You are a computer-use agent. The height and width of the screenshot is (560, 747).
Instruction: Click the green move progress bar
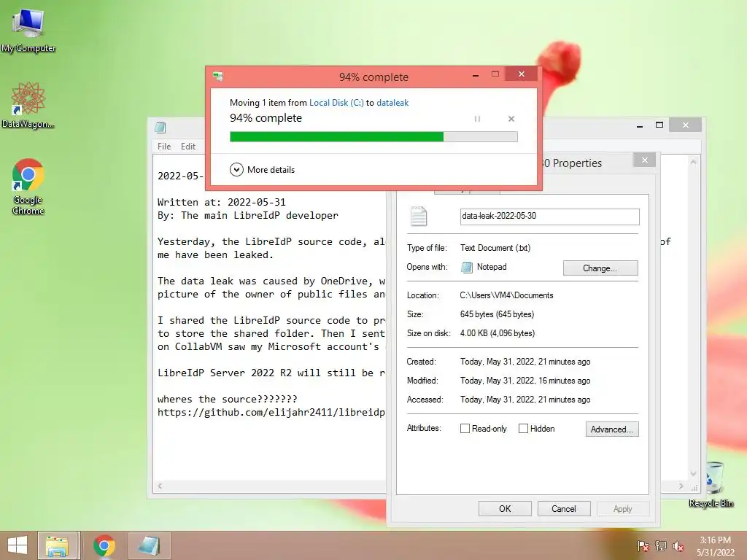tap(373, 137)
